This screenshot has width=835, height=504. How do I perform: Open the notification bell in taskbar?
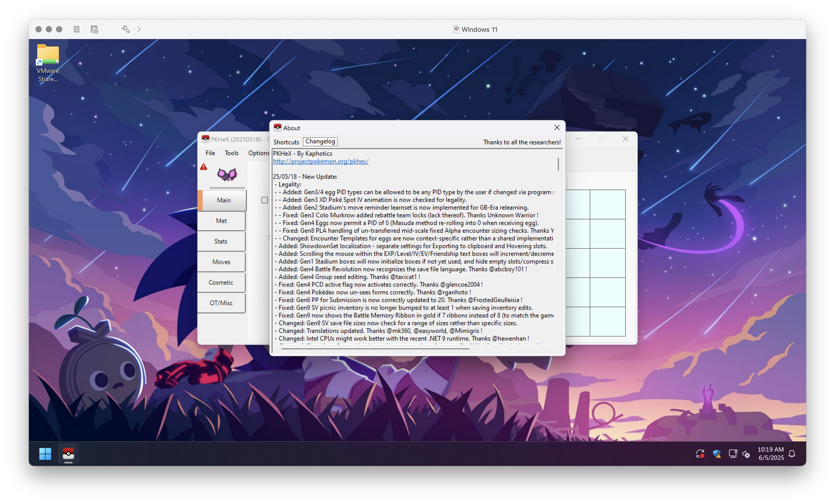[x=792, y=454]
